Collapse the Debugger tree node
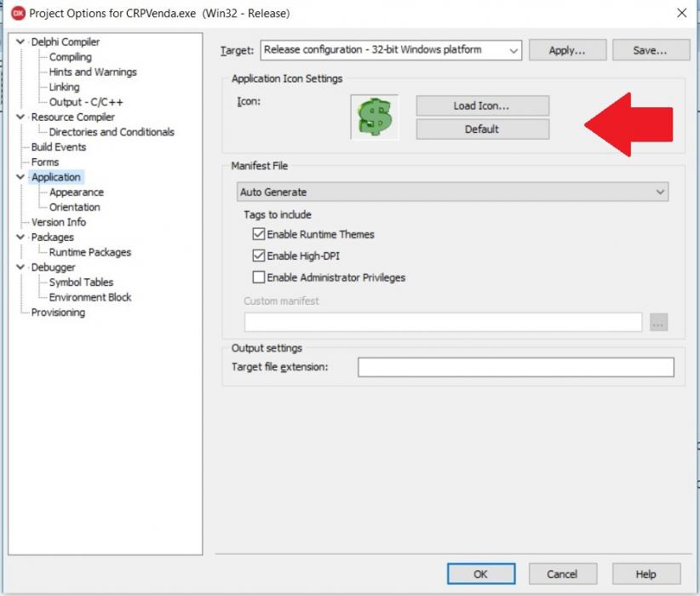 click(20, 267)
